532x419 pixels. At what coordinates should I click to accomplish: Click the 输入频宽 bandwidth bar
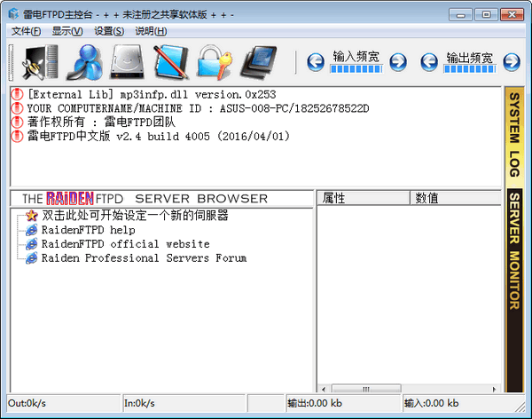click(x=356, y=68)
